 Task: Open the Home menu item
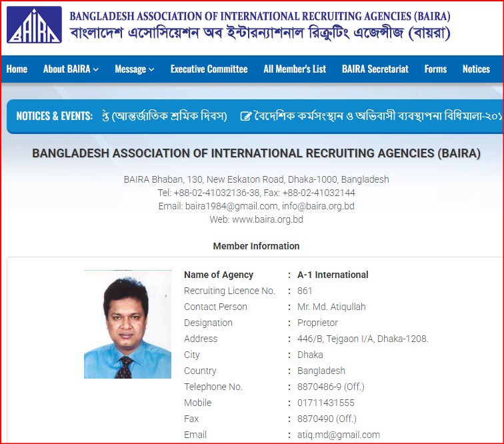(17, 69)
